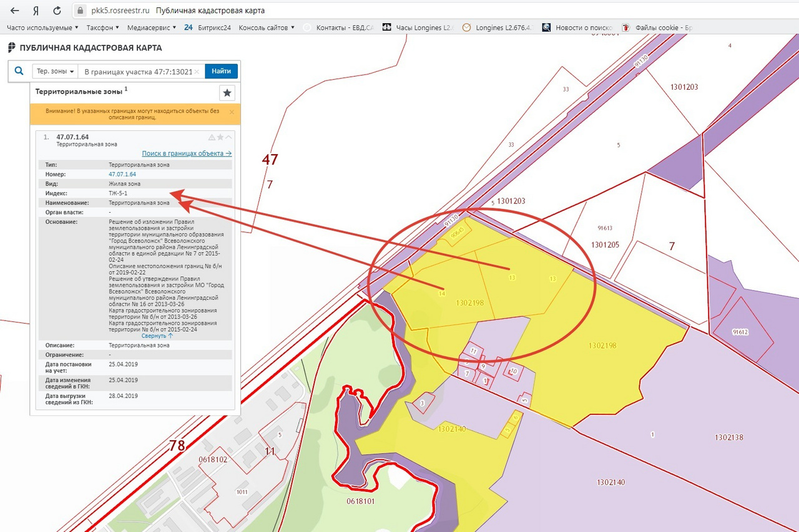
Task: Reload the page with refresh icon
Action: point(57,11)
